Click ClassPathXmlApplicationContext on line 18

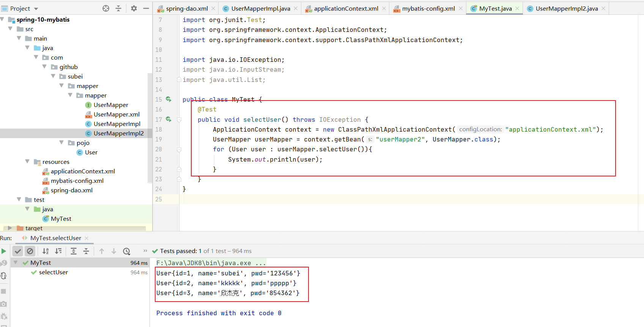point(395,129)
